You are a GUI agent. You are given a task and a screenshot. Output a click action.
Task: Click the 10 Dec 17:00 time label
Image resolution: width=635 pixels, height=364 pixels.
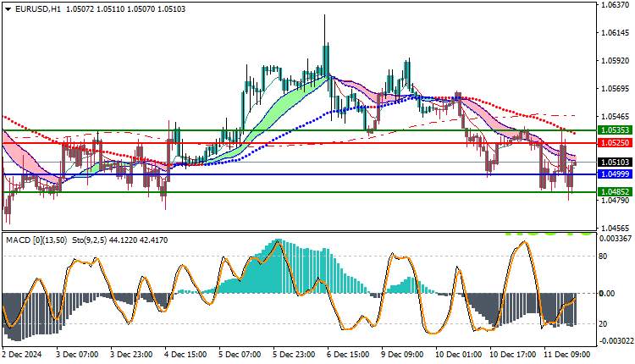(513, 355)
